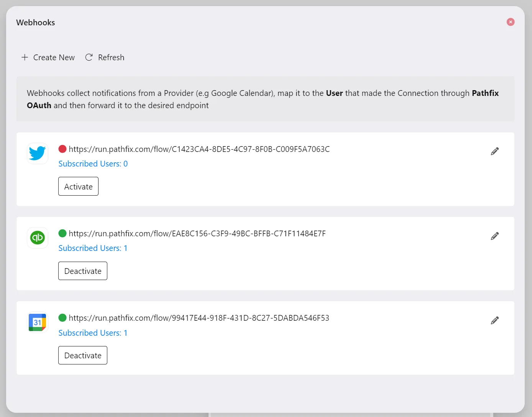Click the QuickBooks provider icon
532x417 pixels.
[38, 237]
